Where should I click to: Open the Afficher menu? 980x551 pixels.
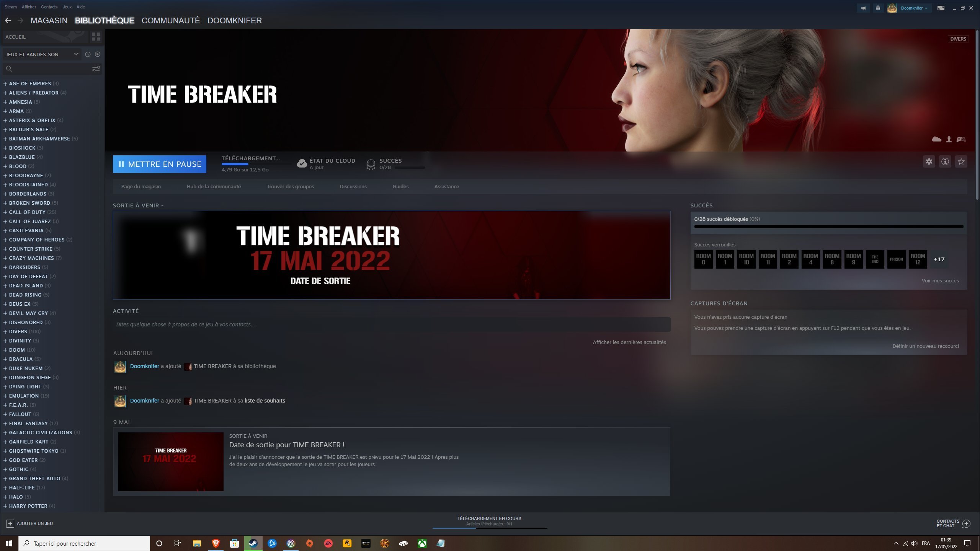(29, 7)
